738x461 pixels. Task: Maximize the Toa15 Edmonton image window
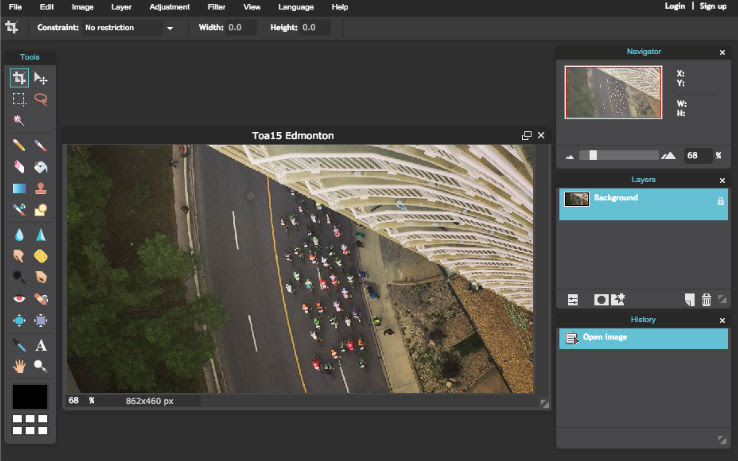(527, 136)
